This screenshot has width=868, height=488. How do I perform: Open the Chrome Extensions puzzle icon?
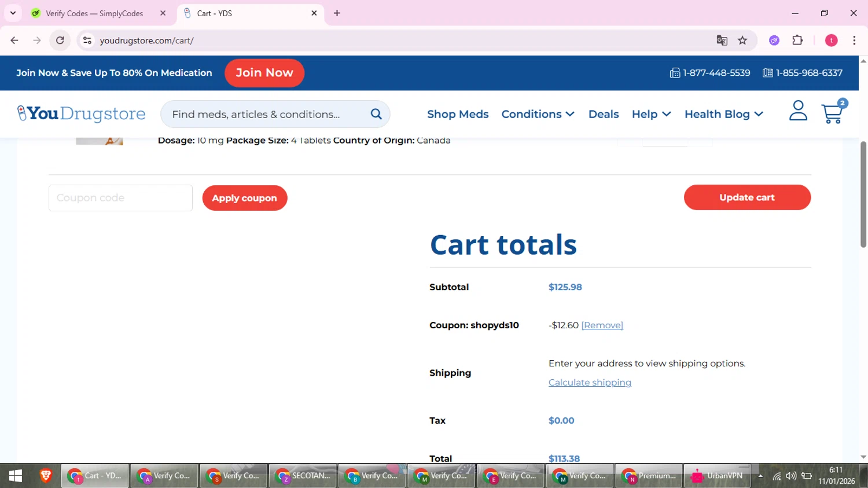(797, 41)
